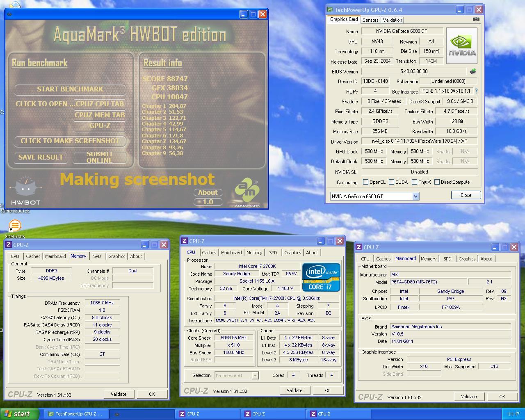Viewport: 525px width, 420px height.
Task: Click the Bus Interface question mark icon
Action: pos(476,91)
